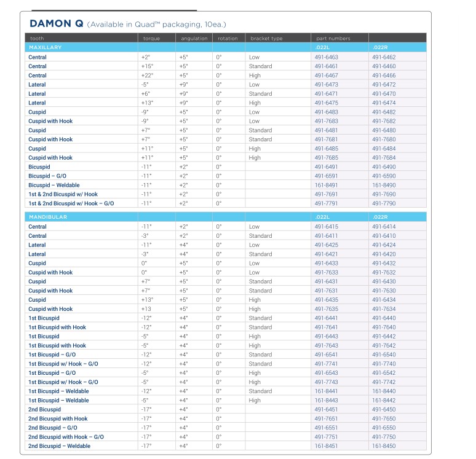This screenshot has height=459, width=476.
Task: Click part number 491-6433
Action: [327, 263]
